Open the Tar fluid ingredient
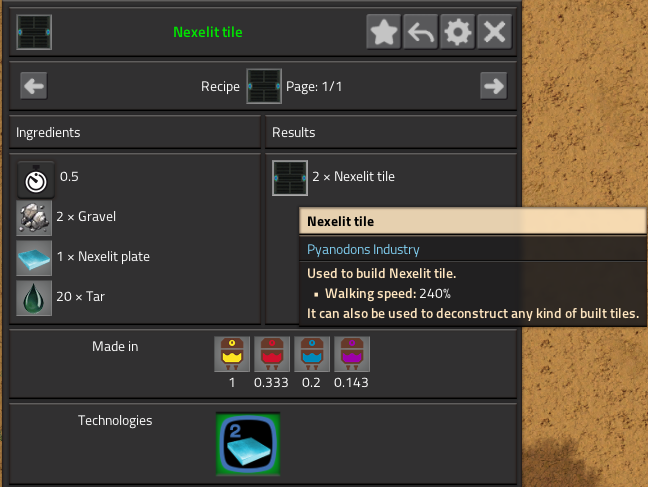 point(34,298)
